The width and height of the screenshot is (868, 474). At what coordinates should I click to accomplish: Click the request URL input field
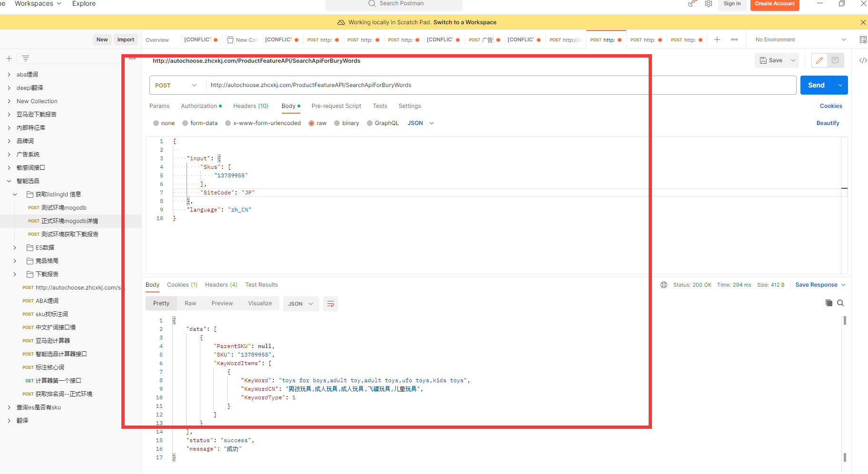[x=501, y=85]
